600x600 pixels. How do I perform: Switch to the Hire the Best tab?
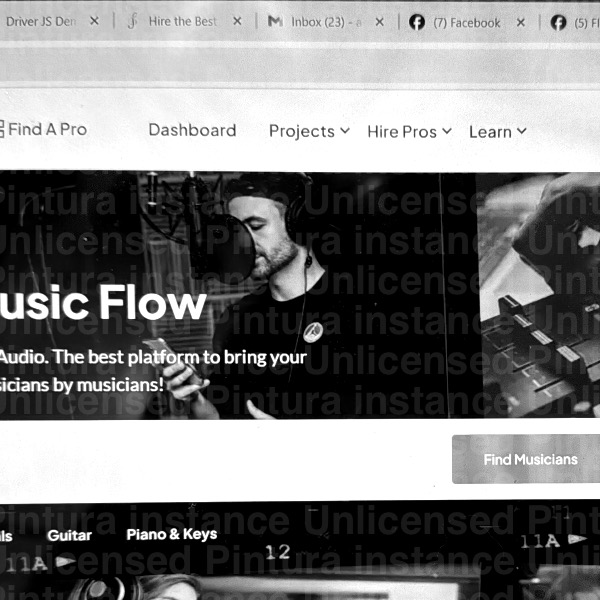point(182,21)
